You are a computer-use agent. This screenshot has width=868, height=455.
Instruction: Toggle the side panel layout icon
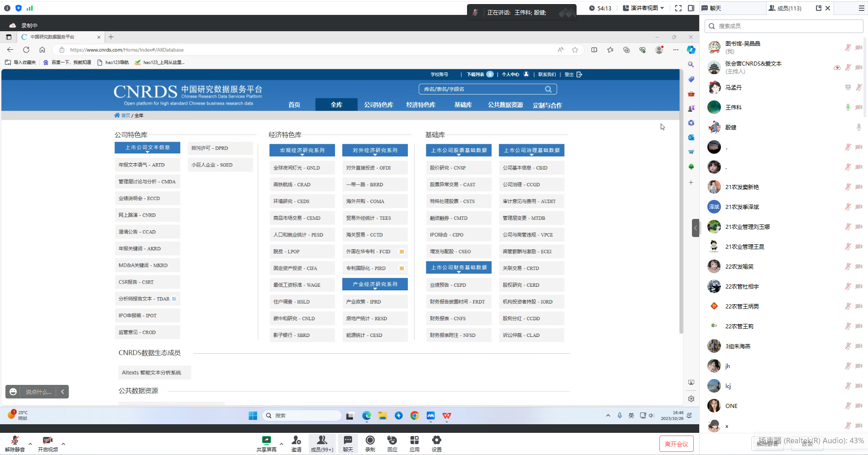point(691,8)
